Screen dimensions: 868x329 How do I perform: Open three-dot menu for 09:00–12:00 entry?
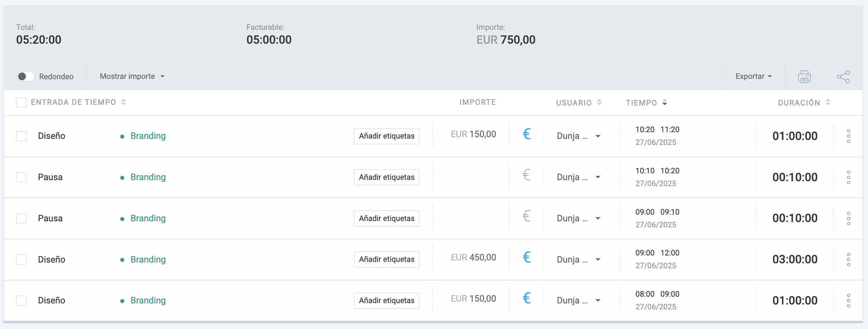point(848,260)
